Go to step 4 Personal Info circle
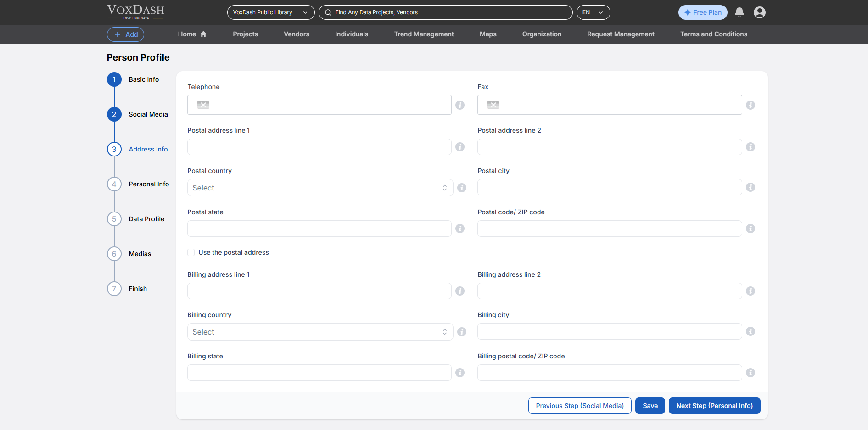The image size is (868, 430). (114, 184)
